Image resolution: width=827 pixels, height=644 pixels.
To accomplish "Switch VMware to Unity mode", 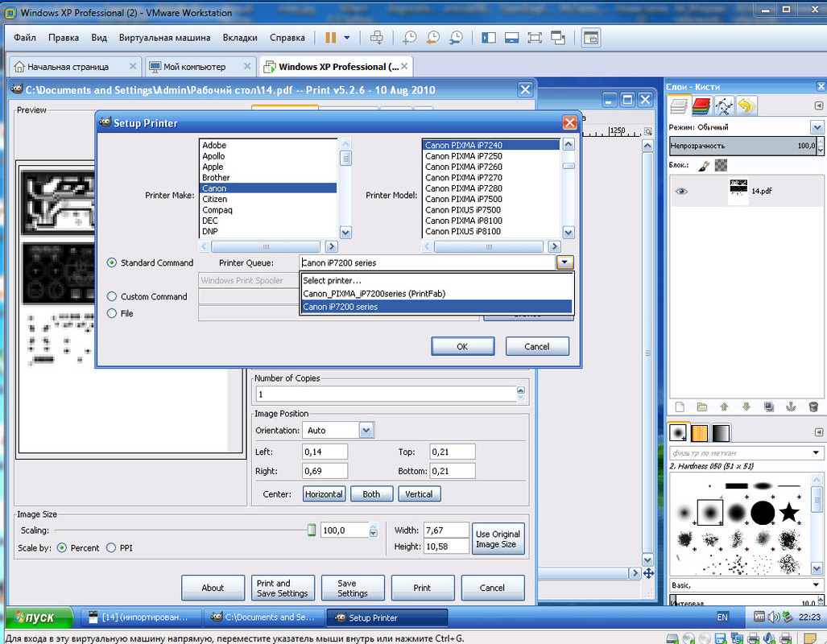I will [558, 38].
